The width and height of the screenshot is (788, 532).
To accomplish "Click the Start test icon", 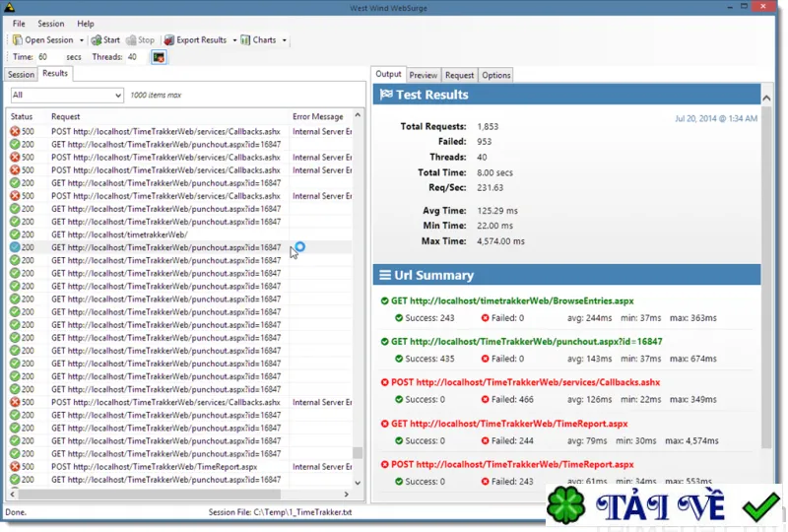I will 96,39.
